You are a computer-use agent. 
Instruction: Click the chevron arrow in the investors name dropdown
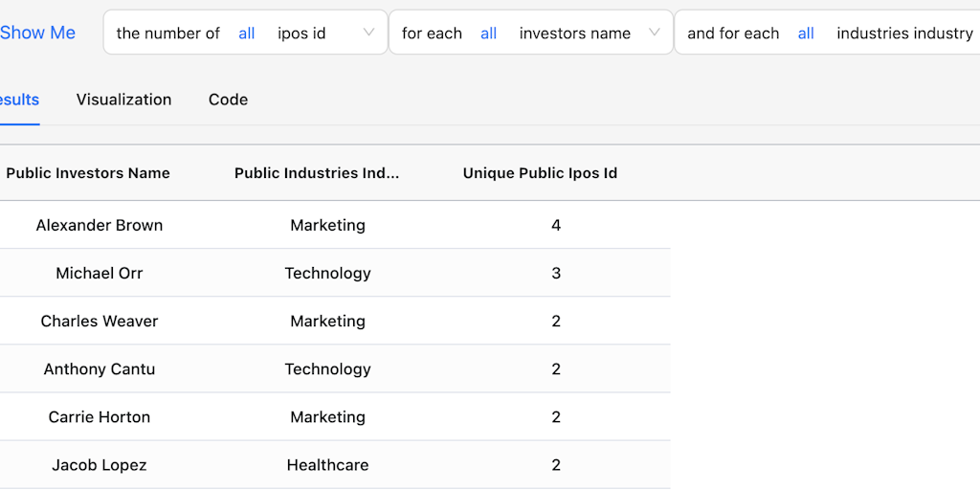[655, 33]
